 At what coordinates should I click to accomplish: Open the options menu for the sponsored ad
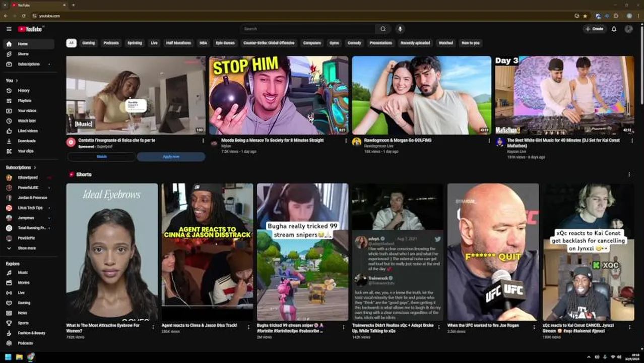click(x=203, y=141)
